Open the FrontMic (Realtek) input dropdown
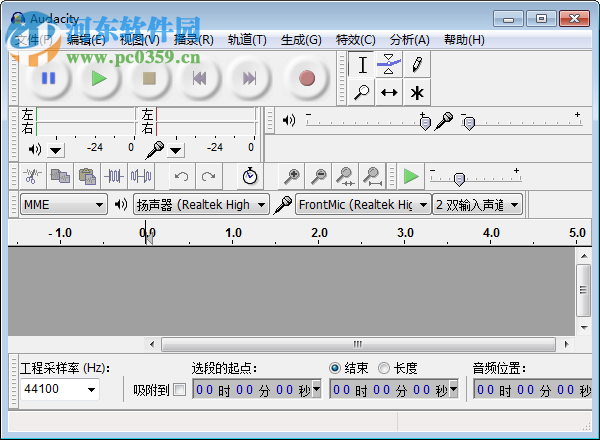 pos(363,204)
